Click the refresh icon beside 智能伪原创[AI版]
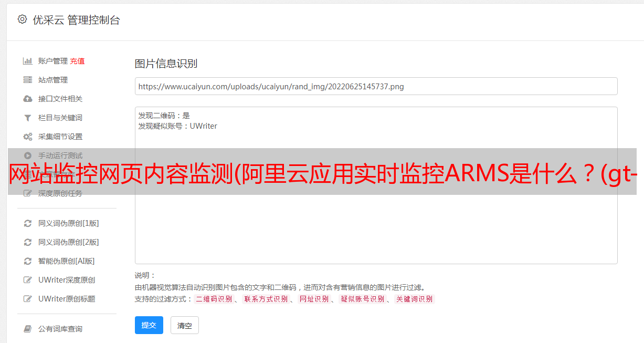Image resolution: width=644 pixels, height=343 pixels. 28,261
